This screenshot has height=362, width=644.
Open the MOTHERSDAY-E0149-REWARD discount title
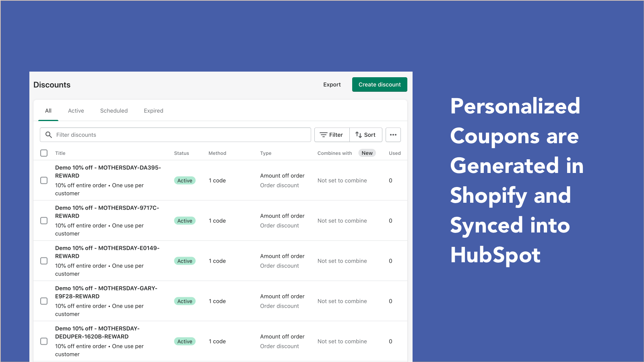click(107, 252)
